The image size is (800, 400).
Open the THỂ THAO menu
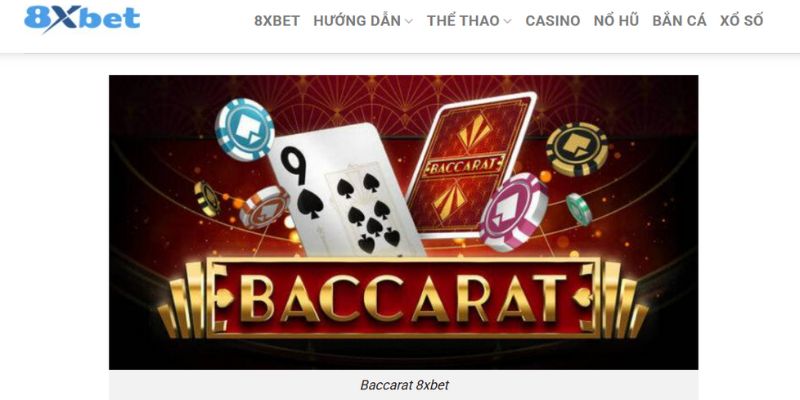click(463, 21)
